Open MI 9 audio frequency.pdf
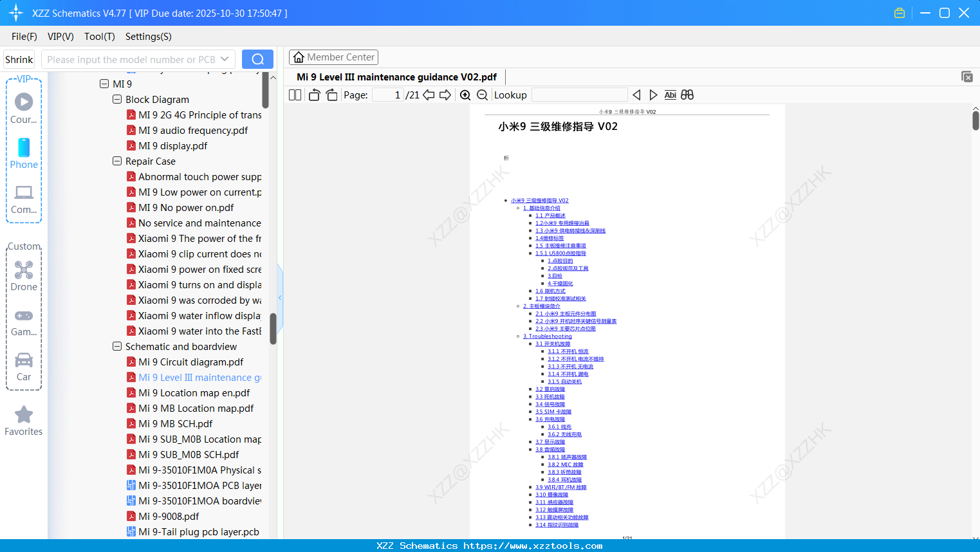The image size is (980, 552). coord(193,130)
